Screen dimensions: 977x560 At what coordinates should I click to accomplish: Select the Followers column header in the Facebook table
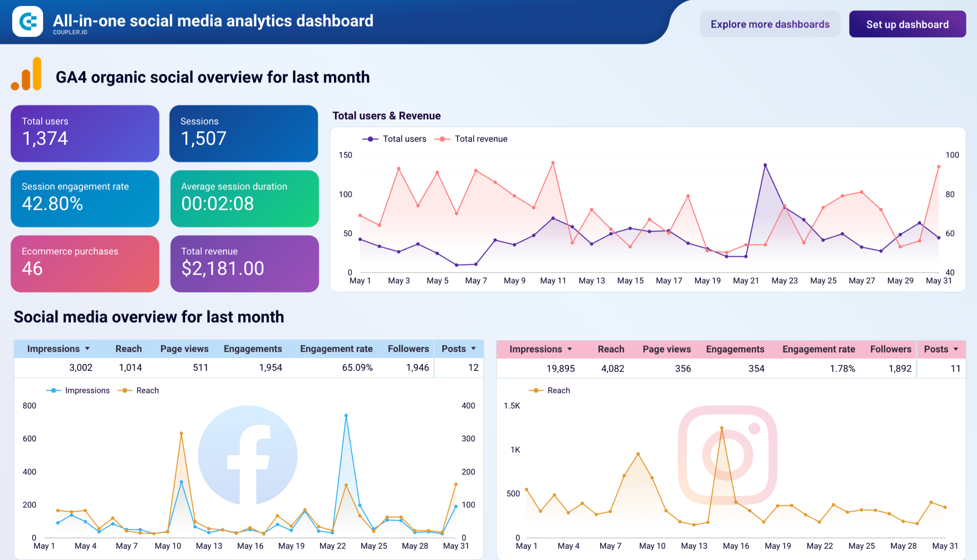click(408, 348)
